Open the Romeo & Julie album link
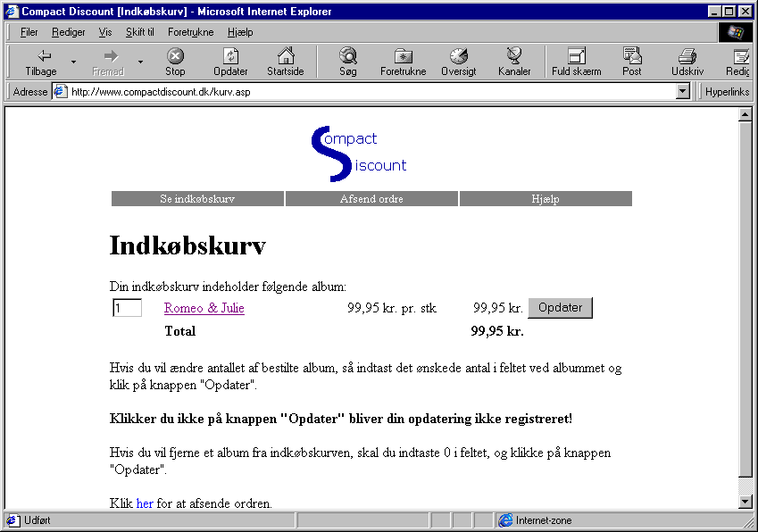This screenshot has width=758, height=532. point(204,308)
